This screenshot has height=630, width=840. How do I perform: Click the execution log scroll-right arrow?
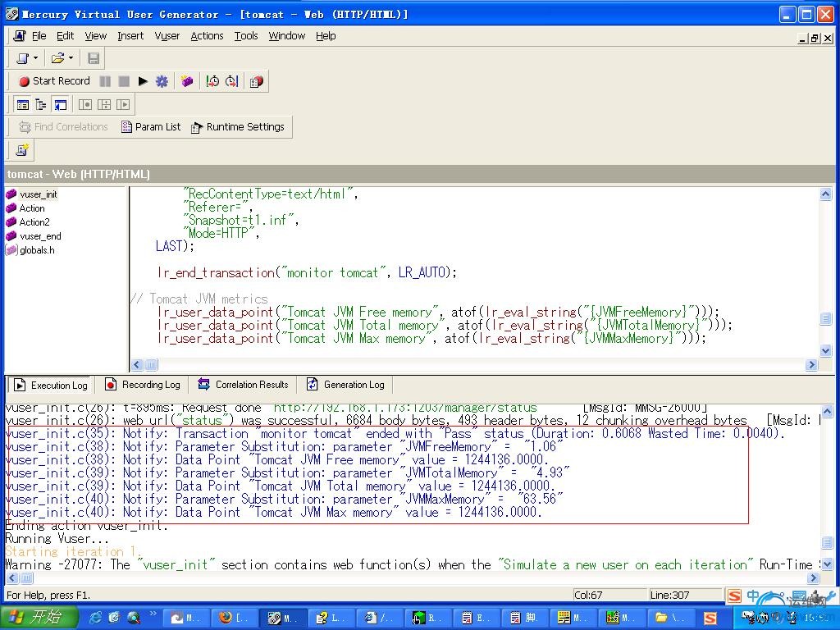point(813,578)
